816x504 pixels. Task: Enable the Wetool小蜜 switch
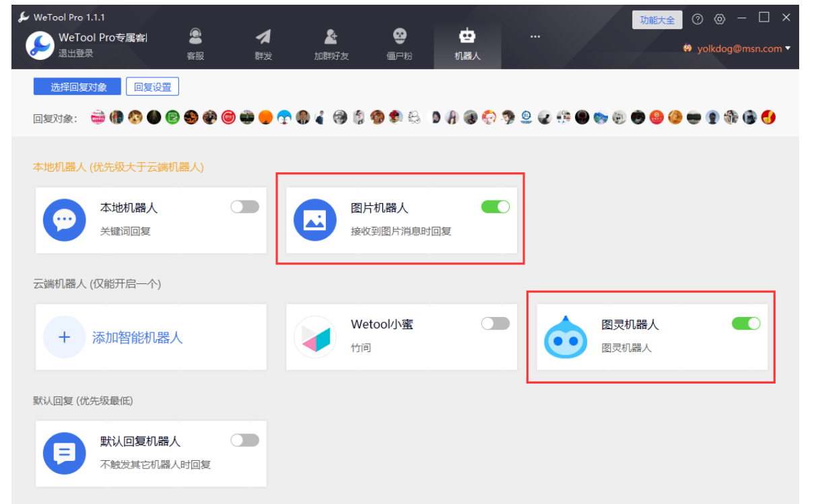(x=496, y=324)
